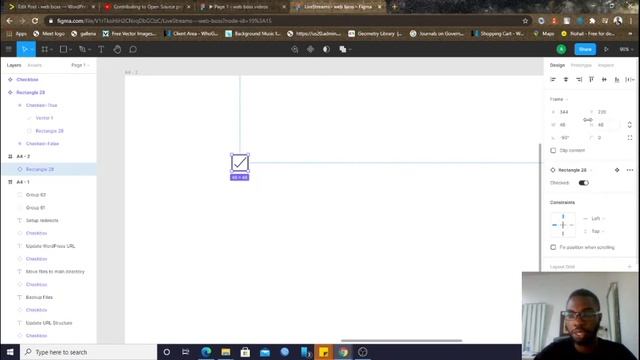
Task: Click the distribute spacing icon
Action: [629, 80]
